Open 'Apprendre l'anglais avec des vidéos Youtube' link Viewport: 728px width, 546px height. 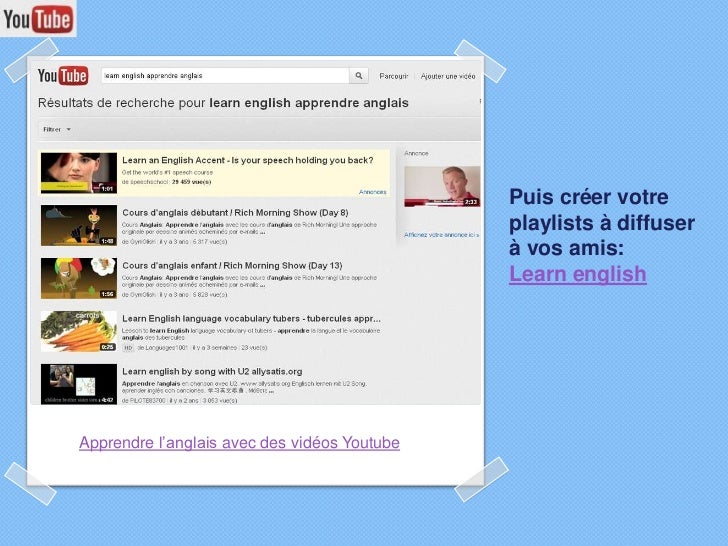point(239,442)
